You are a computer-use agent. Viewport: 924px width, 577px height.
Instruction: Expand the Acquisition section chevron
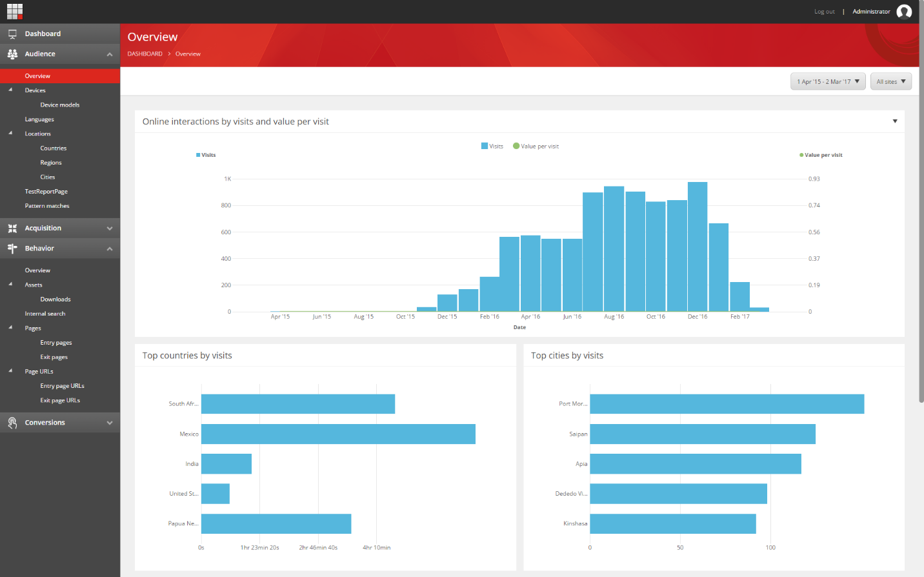[110, 228]
